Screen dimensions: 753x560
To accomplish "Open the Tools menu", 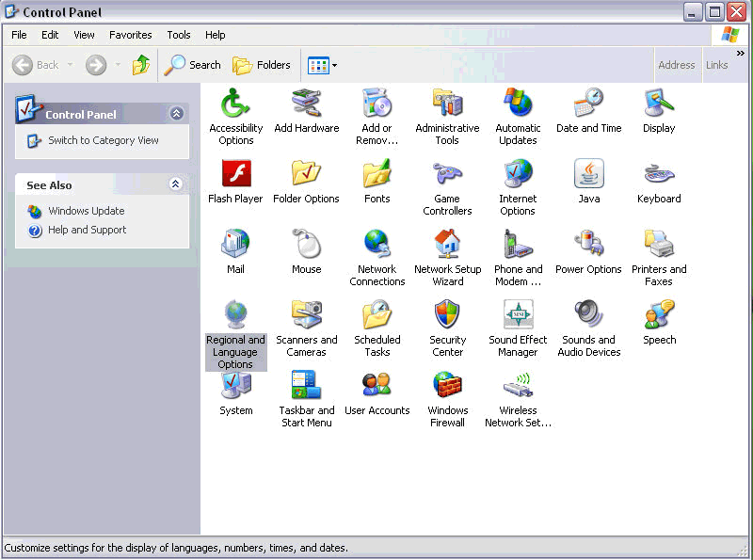I will [x=179, y=35].
